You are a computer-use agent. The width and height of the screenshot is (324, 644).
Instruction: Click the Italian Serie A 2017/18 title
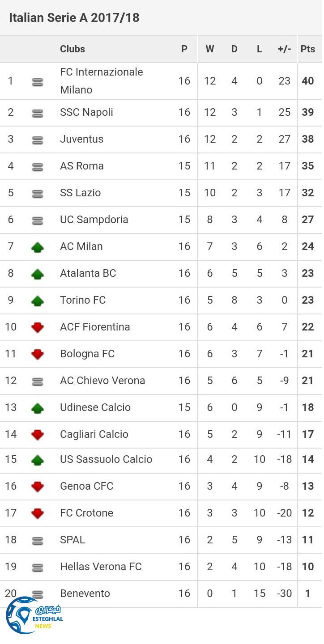point(74,18)
